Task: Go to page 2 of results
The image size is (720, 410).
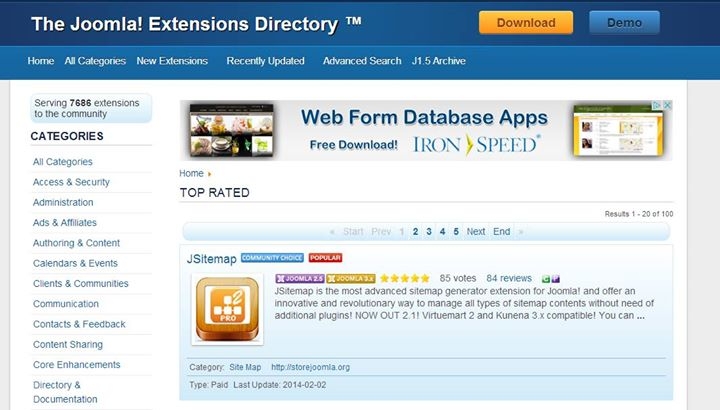Action: [415, 231]
